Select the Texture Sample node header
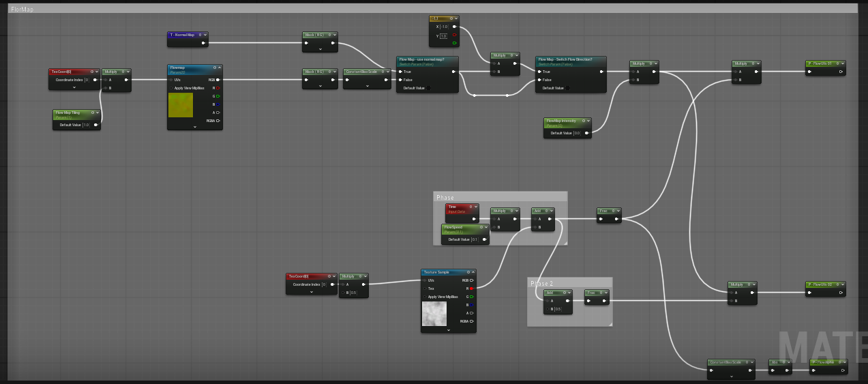Screen dimensions: 868x384 (448, 272)
